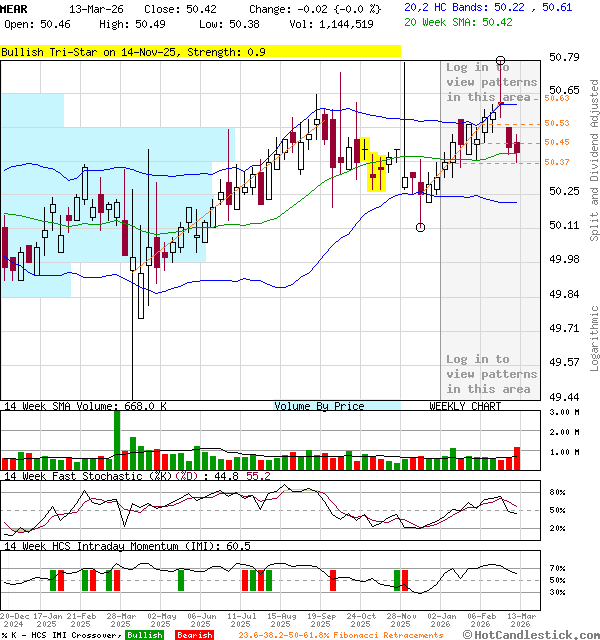Click the 50.63 orange price level label
This screenshot has width=600, height=640.
pyautogui.click(x=557, y=98)
